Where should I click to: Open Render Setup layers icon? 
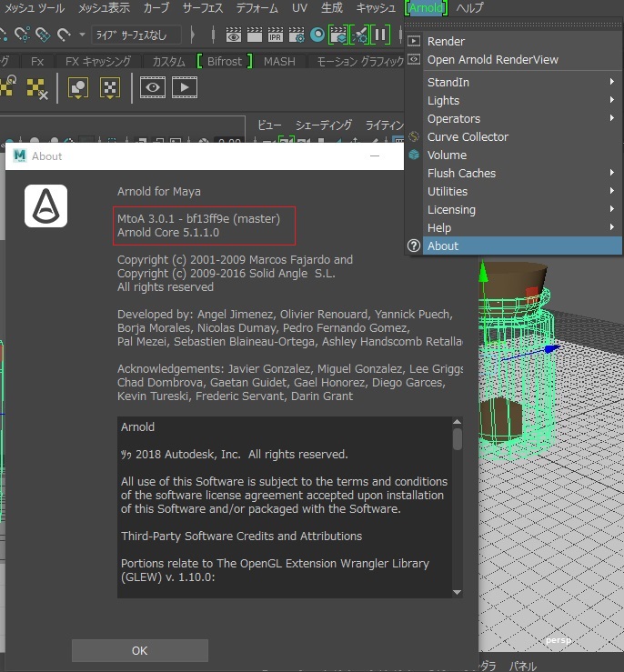(x=338, y=35)
